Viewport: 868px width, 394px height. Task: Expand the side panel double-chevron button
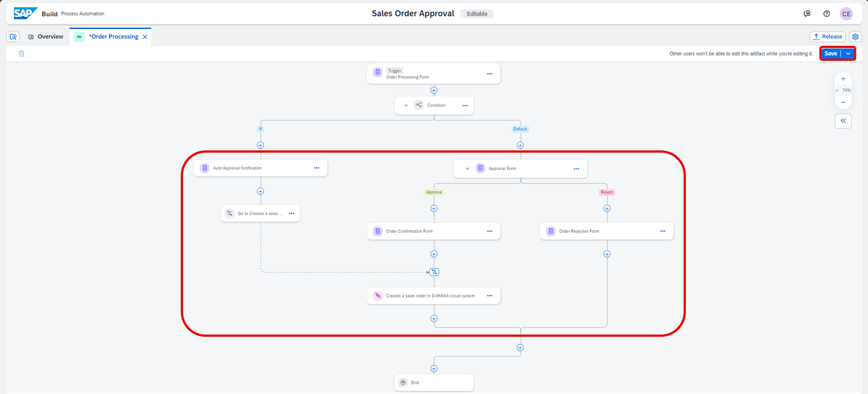point(843,121)
